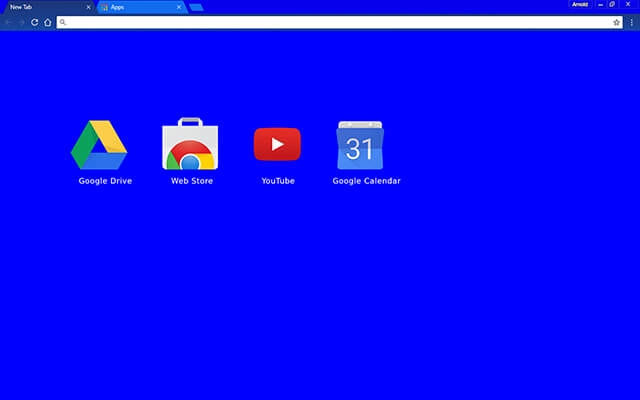
Task: Open the Chrome three-dot menu
Action: pyautogui.click(x=631, y=22)
